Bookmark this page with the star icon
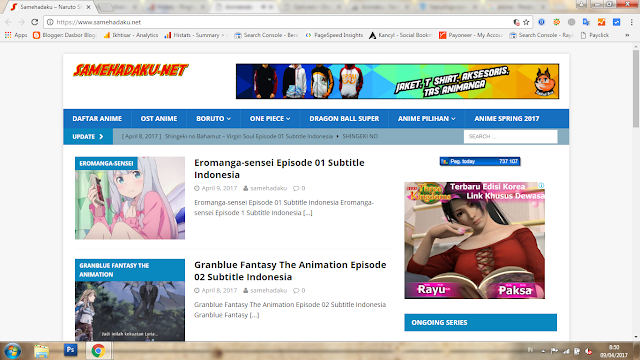This screenshot has width=640, height=360. 526,22
